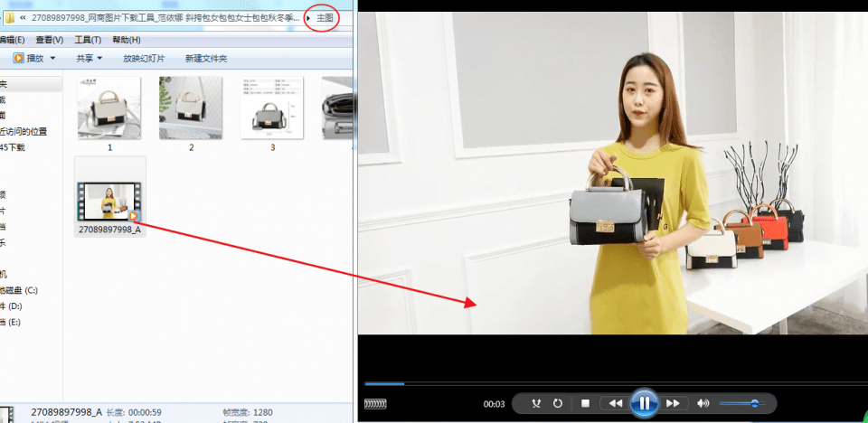The width and height of the screenshot is (868, 423).
Task: Click 放映幻灯片 slideshow button
Action: coord(144,58)
